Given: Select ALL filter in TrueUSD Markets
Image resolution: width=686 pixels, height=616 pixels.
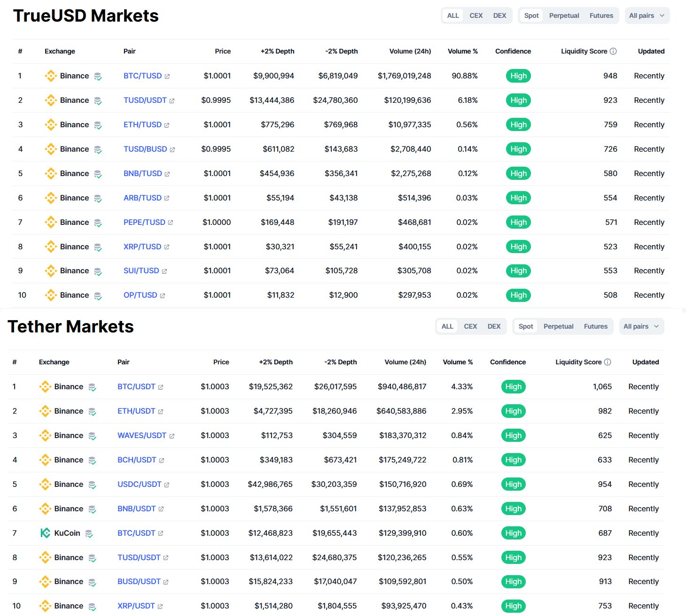Looking at the screenshot, I should click(x=453, y=15).
